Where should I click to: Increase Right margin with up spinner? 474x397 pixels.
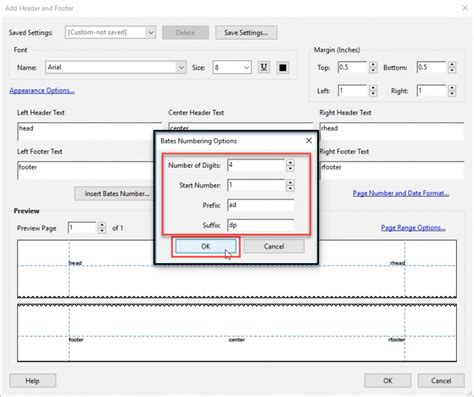click(x=452, y=88)
